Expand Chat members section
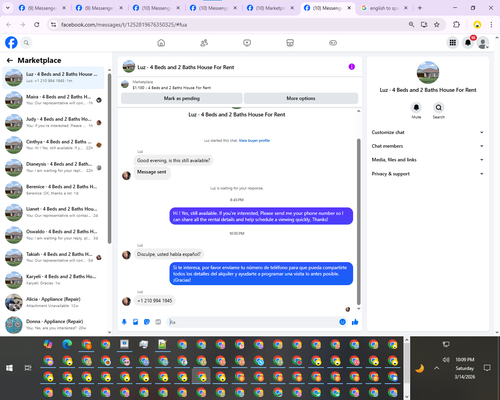The height and width of the screenshot is (400, 500). [428, 146]
